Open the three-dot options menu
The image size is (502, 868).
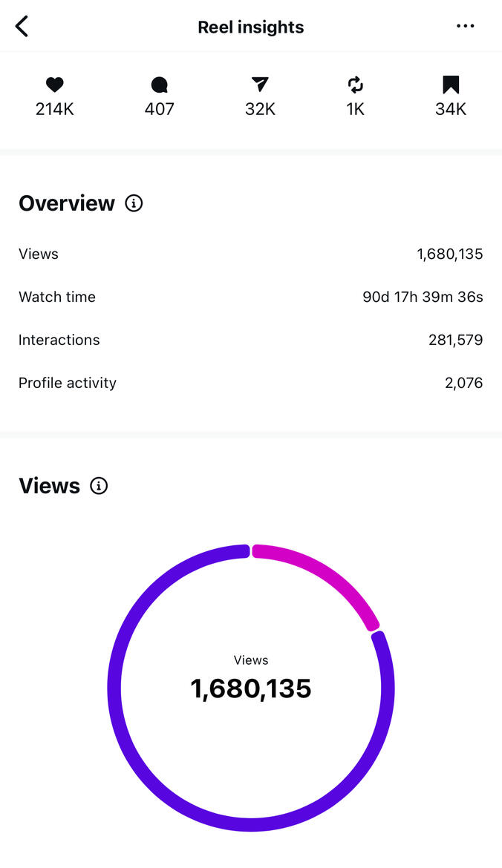click(466, 26)
